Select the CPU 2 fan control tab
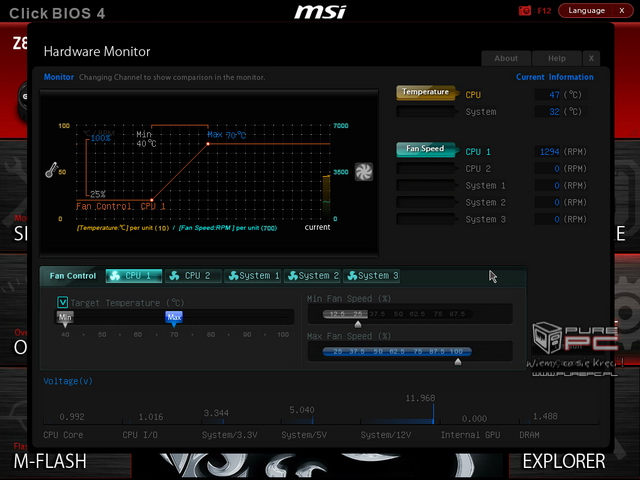This screenshot has width=640, height=480. (x=193, y=276)
